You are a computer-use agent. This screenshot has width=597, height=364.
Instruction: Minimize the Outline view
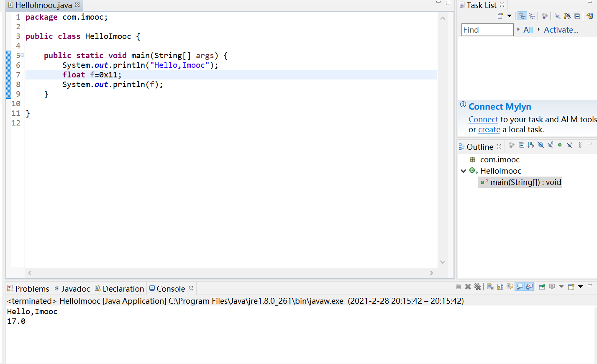pyautogui.click(x=590, y=144)
